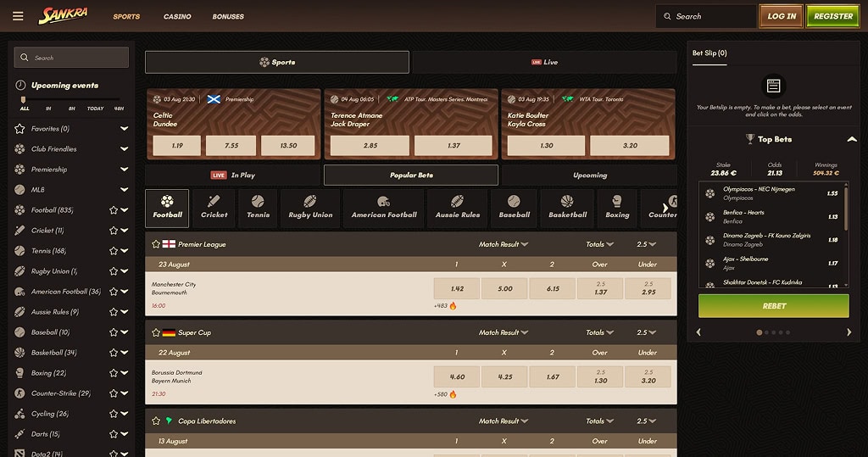Screen dimensions: 868x457
Task: Click the REGISTER button
Action: click(x=832, y=17)
